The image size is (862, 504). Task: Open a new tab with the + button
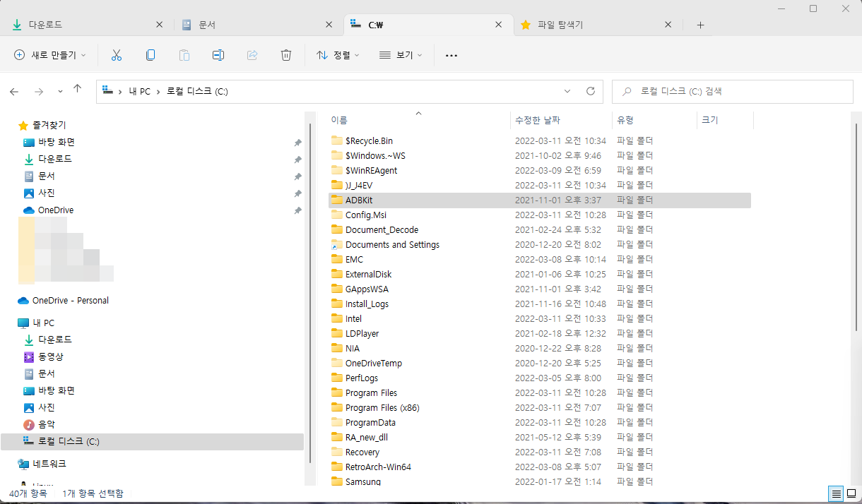tap(700, 25)
